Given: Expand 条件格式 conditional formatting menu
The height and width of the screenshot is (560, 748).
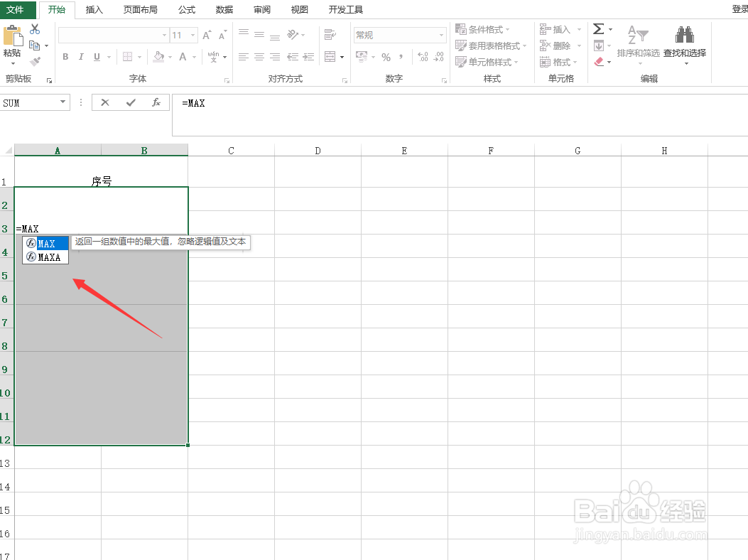Looking at the screenshot, I should tap(482, 30).
